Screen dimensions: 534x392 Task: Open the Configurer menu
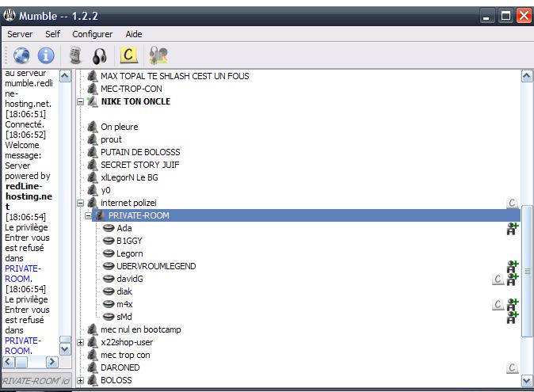(x=92, y=34)
